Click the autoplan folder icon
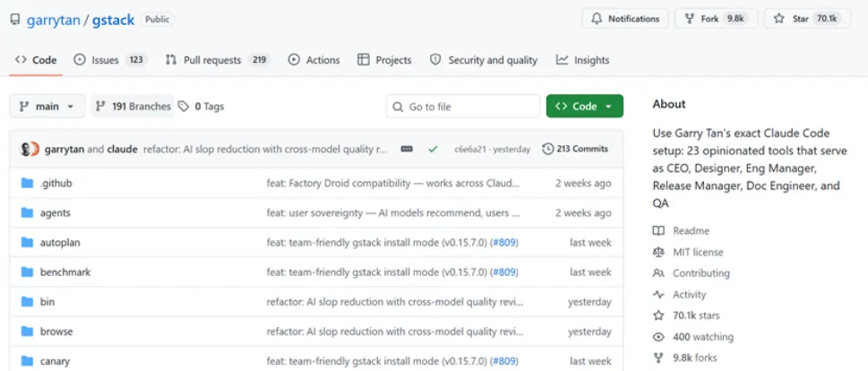The height and width of the screenshot is (371, 868). tap(27, 243)
